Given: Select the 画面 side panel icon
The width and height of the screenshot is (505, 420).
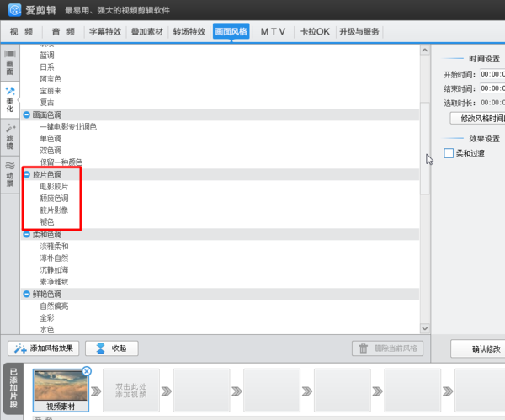Looking at the screenshot, I should 10,63.
